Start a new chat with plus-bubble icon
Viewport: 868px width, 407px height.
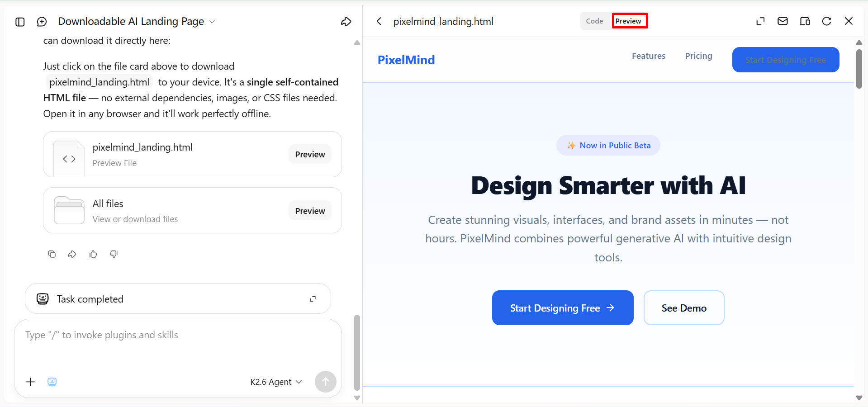[42, 22]
